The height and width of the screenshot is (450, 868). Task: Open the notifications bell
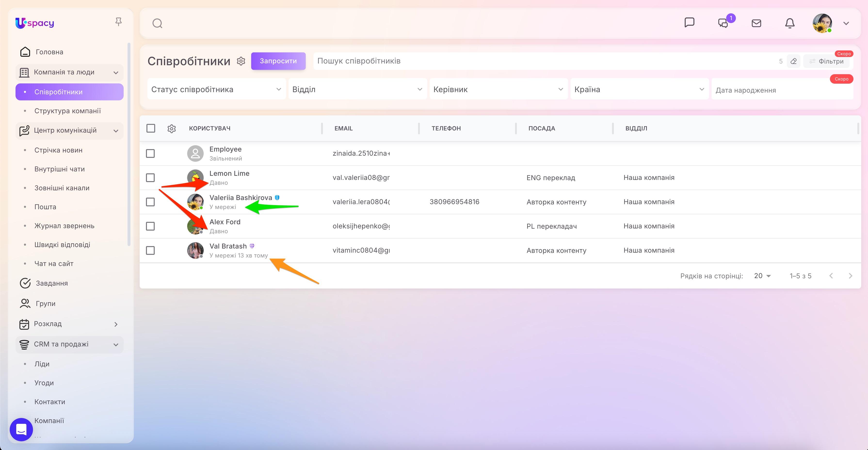[790, 23]
